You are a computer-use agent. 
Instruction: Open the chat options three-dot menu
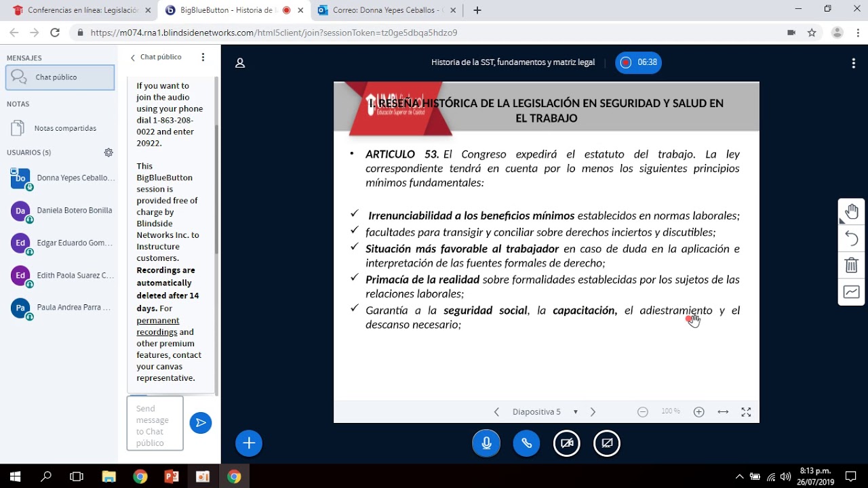[203, 58]
